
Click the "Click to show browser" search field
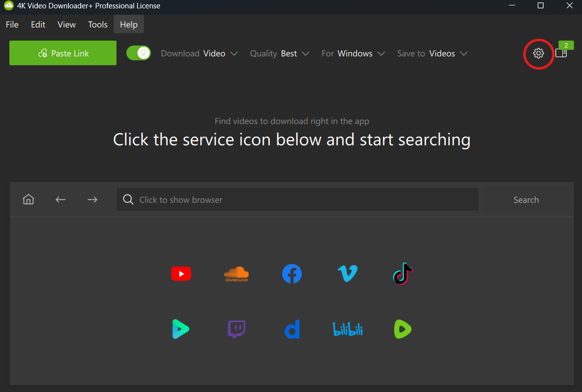[x=297, y=200]
